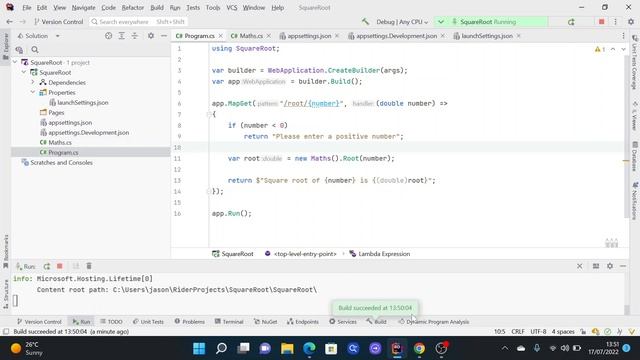
Task: Expand the Dependencies node
Action: coord(33,82)
